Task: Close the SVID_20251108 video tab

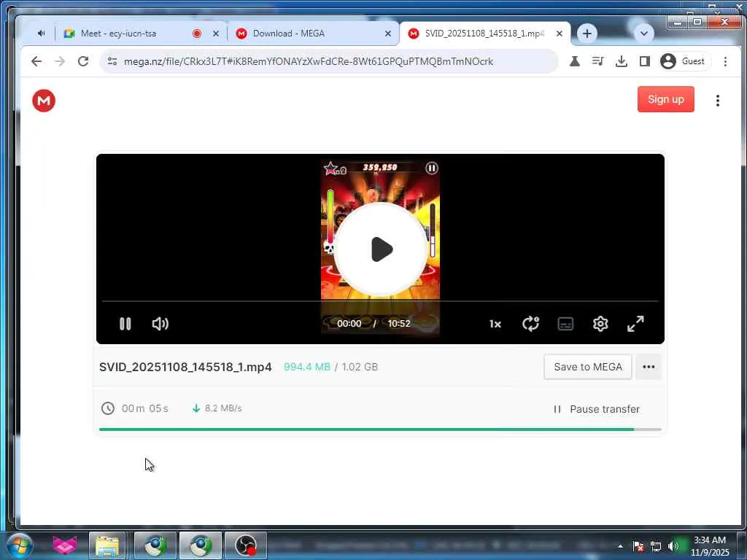Action: tap(560, 34)
